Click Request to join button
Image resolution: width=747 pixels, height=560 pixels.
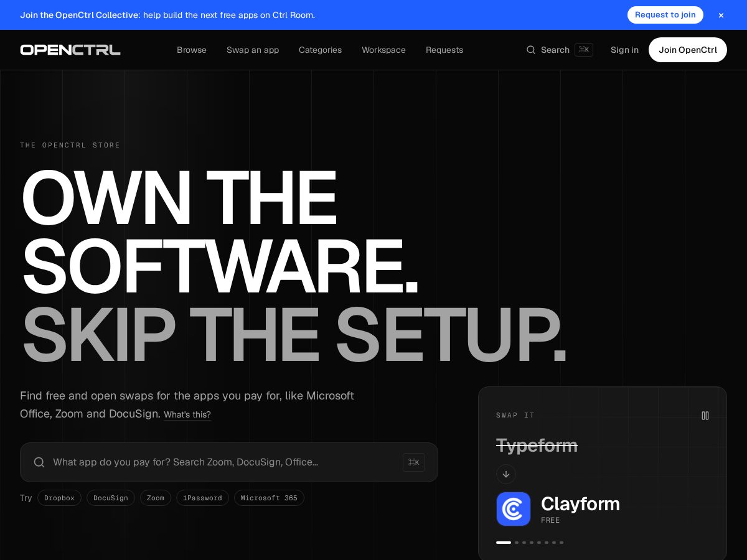665,15
